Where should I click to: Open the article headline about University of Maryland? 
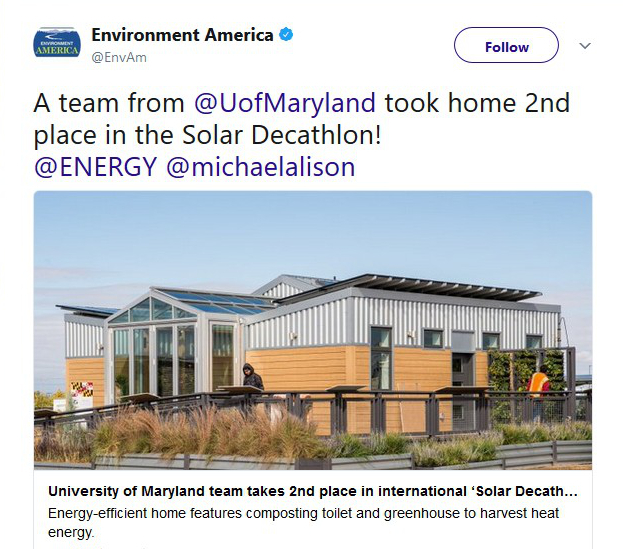click(x=312, y=492)
